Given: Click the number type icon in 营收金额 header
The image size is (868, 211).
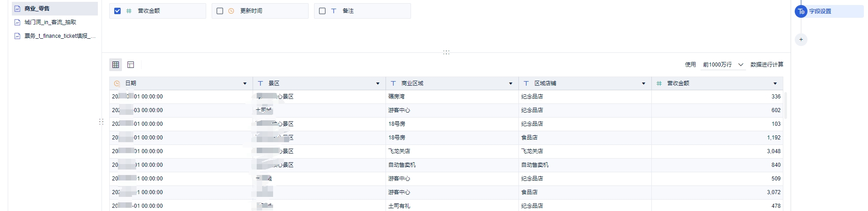Looking at the screenshot, I should pyautogui.click(x=659, y=83).
